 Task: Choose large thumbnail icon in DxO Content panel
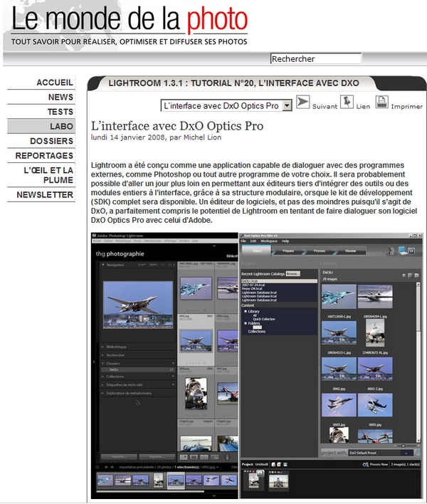416,275
